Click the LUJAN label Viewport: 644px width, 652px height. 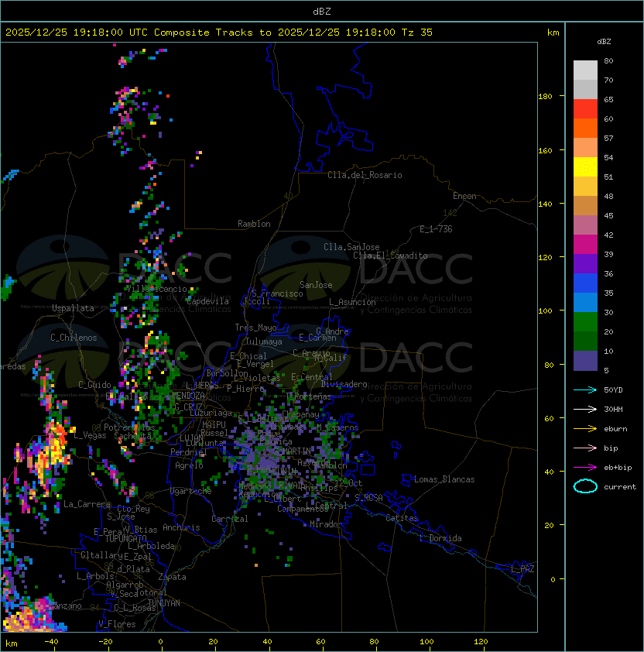point(191,438)
